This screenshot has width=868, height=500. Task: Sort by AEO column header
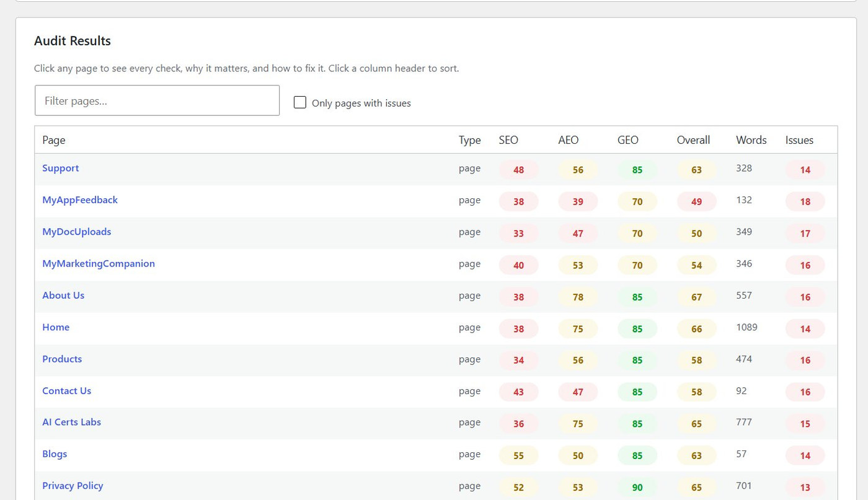point(568,140)
